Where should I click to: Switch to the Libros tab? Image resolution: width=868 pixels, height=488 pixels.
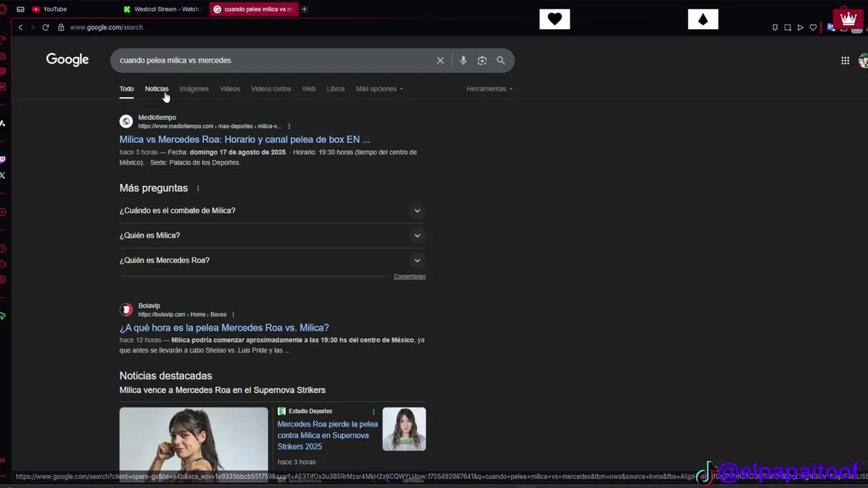pyautogui.click(x=336, y=89)
